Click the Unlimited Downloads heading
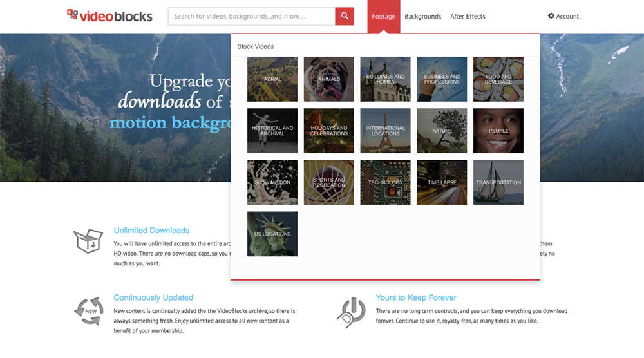The width and height of the screenshot is (644, 358). pyautogui.click(x=151, y=231)
